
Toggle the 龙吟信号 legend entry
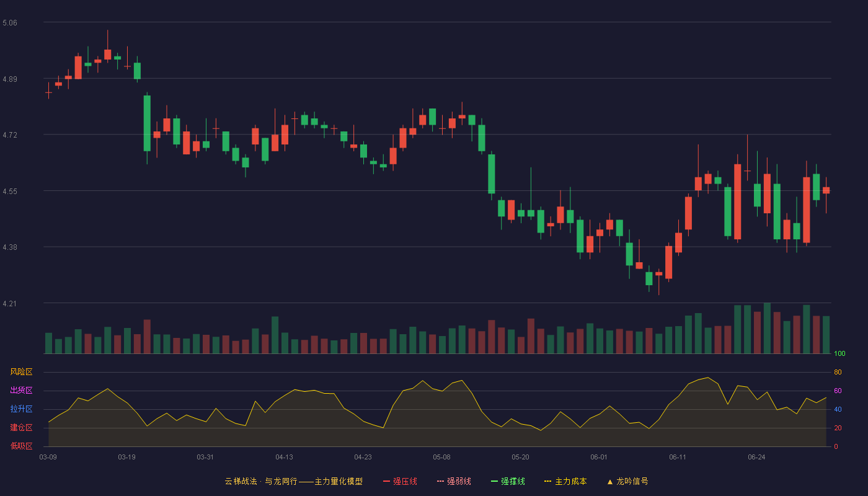coord(627,481)
